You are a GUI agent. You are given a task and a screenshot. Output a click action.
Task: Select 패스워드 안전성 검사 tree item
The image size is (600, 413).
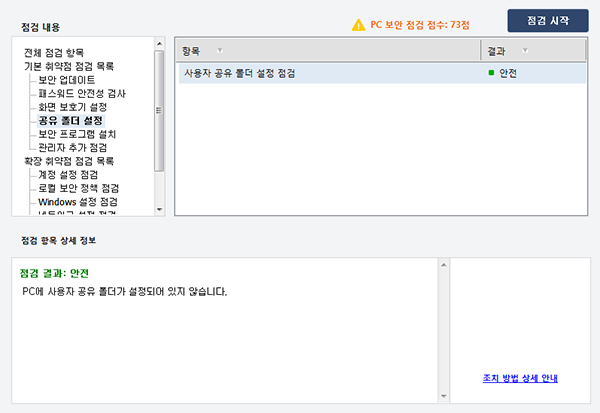(x=82, y=93)
